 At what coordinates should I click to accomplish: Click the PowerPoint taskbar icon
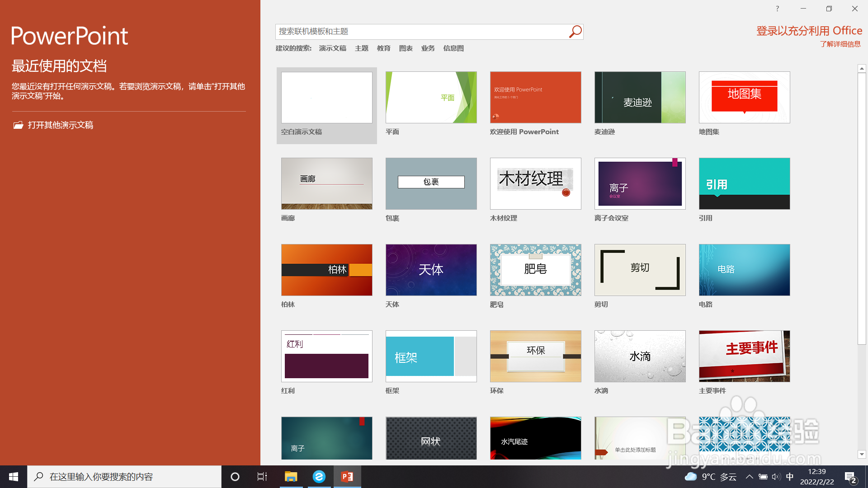[347, 477]
